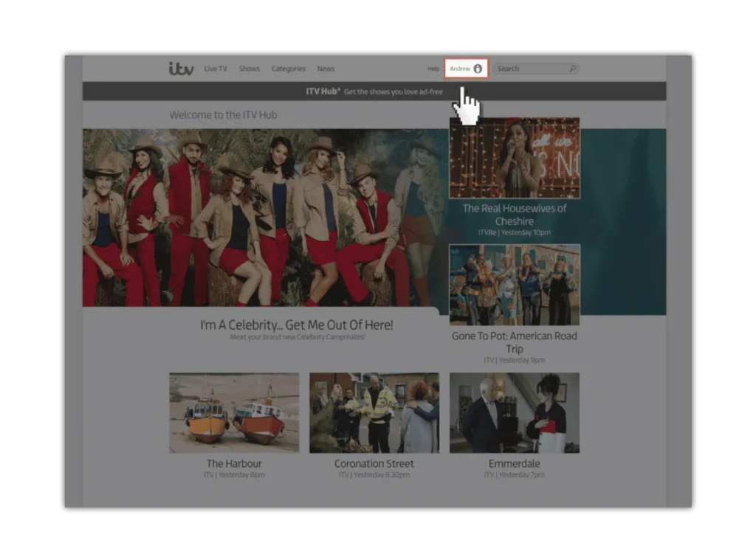The image size is (756, 540).
Task: Click the Coronation Street title
Action: [x=374, y=463]
